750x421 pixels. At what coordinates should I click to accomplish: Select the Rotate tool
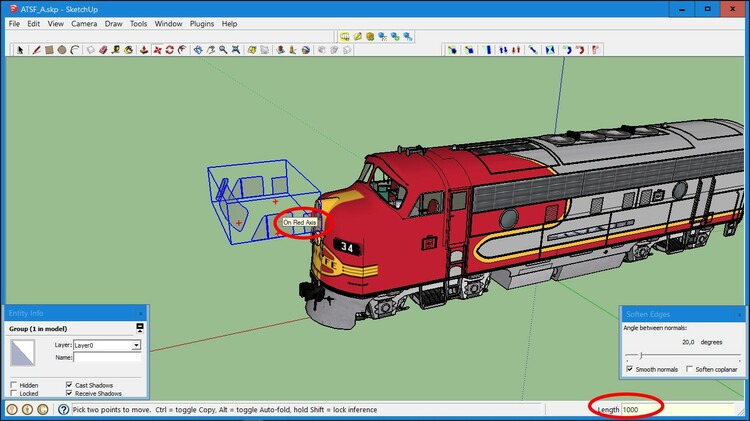click(170, 48)
